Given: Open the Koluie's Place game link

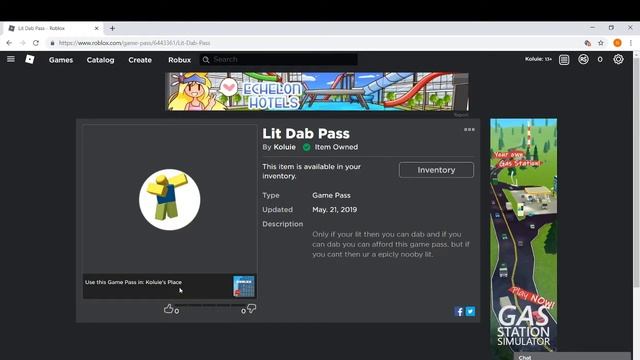Looking at the screenshot, I should coord(164,282).
